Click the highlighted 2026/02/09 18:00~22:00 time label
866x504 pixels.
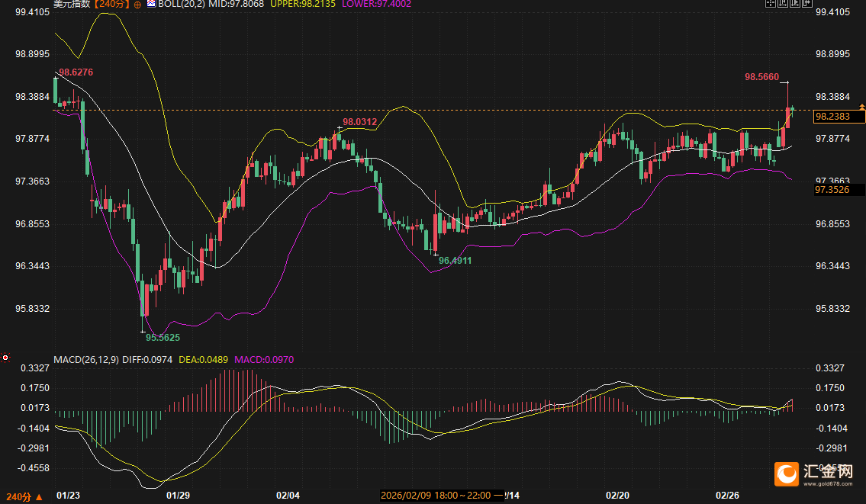[442, 495]
